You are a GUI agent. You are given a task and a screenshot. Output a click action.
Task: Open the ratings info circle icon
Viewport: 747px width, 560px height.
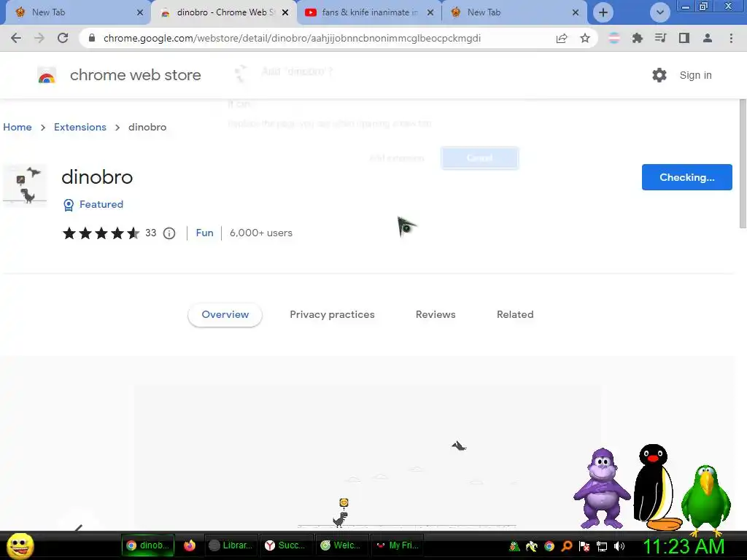(x=169, y=233)
